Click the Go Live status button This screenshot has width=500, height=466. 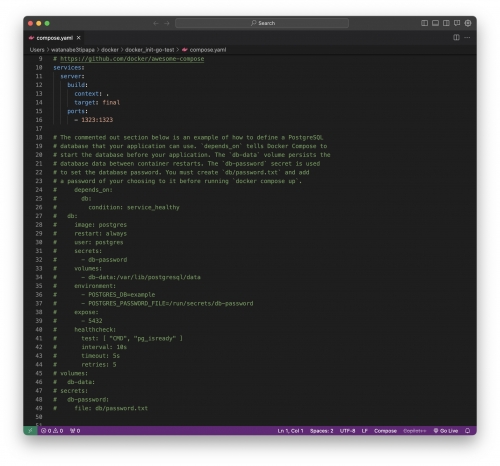point(446,431)
